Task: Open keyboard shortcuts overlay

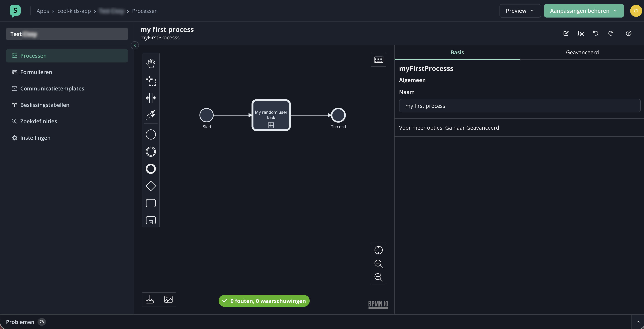Action: [x=379, y=60]
